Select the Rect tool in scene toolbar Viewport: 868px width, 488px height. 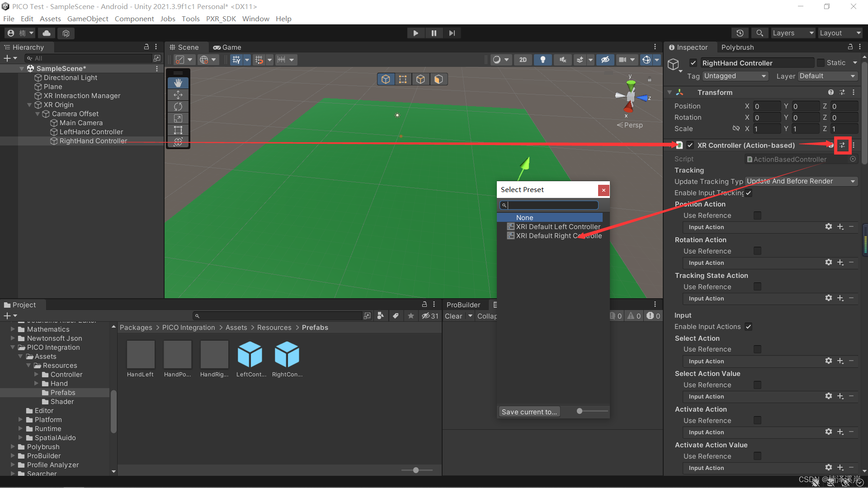(178, 130)
